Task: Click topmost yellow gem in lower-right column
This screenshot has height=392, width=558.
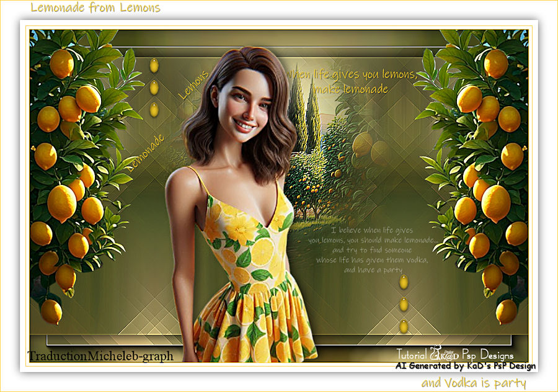Action: pos(404,282)
